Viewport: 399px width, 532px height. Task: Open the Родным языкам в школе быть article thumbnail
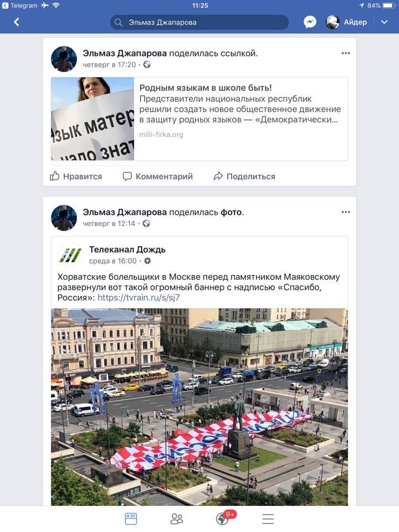point(93,119)
